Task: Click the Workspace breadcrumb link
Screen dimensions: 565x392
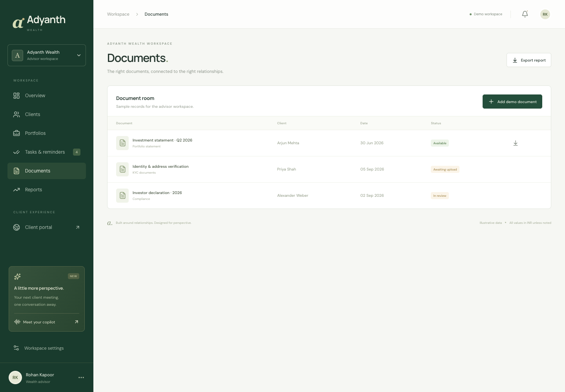Action: (x=118, y=14)
